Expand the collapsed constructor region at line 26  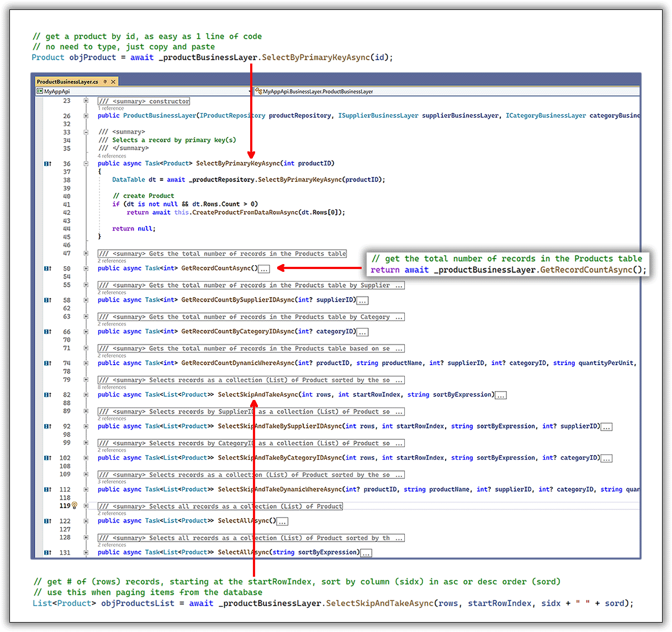click(x=86, y=115)
